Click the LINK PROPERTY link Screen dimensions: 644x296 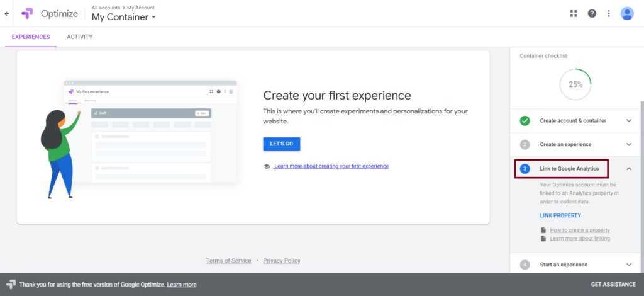tap(560, 216)
